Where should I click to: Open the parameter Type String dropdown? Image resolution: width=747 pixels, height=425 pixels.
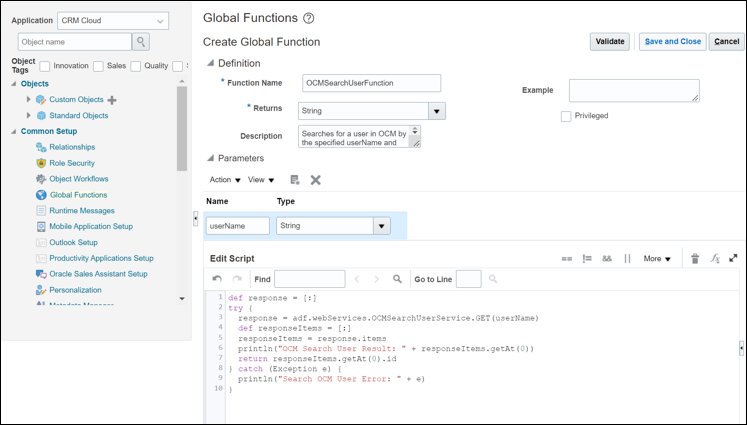pyautogui.click(x=382, y=226)
